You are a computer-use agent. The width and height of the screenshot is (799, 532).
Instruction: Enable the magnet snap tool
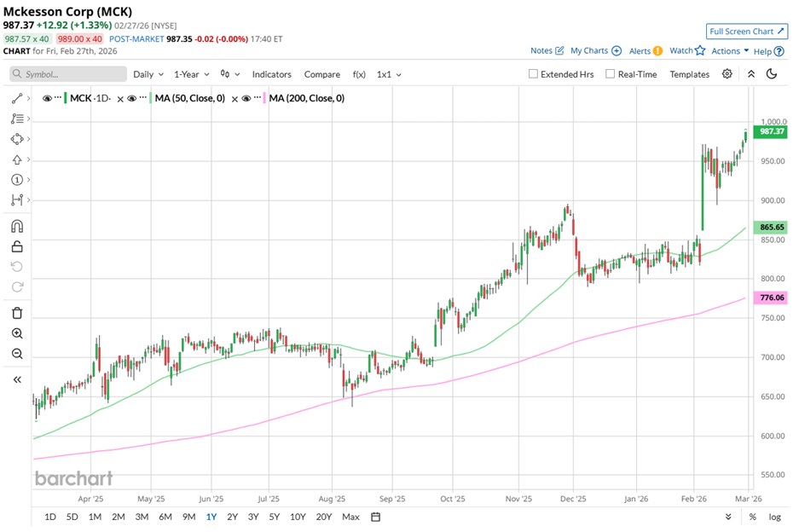tap(17, 226)
